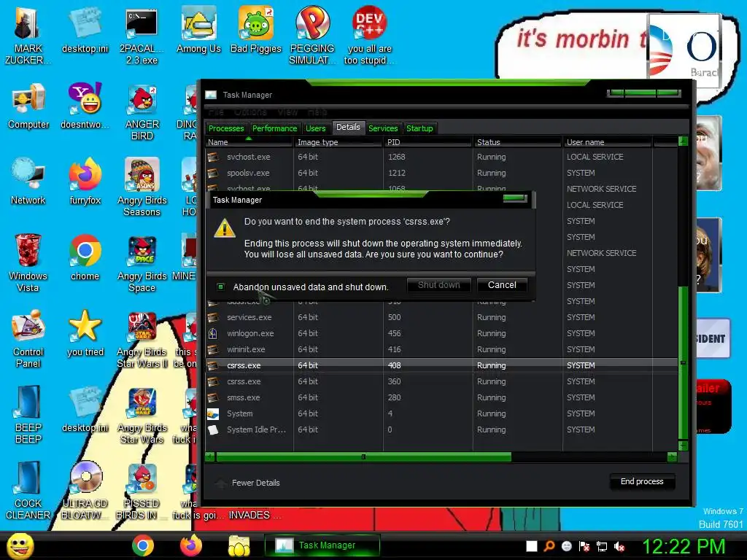Click the magnifier icon in the system tray
Image resolution: width=747 pixels, height=560 pixels.
549,546
